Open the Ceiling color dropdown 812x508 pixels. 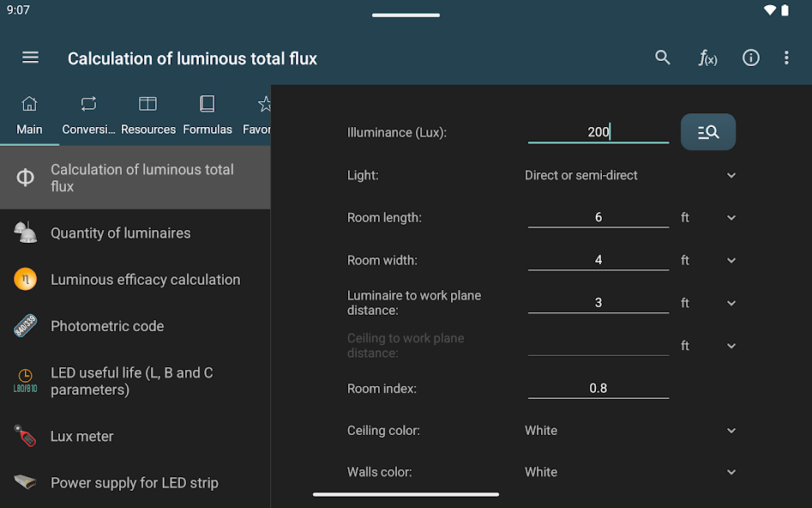click(630, 430)
